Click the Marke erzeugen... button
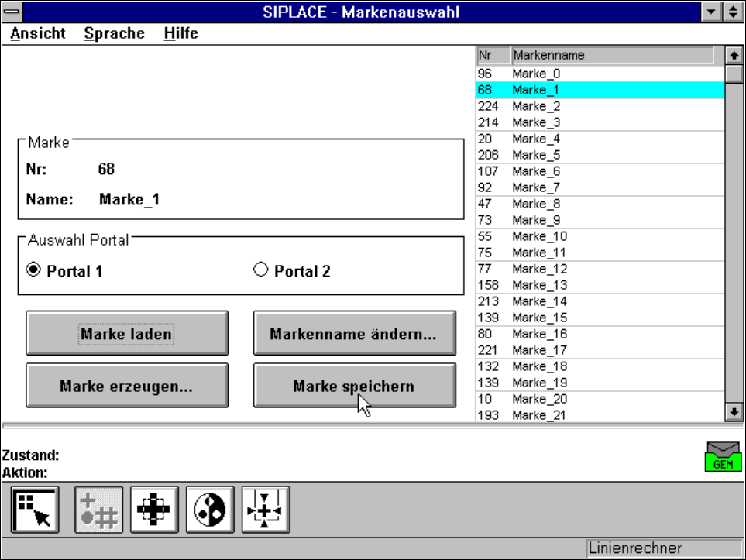Image resolution: width=746 pixels, height=560 pixels. (x=127, y=386)
